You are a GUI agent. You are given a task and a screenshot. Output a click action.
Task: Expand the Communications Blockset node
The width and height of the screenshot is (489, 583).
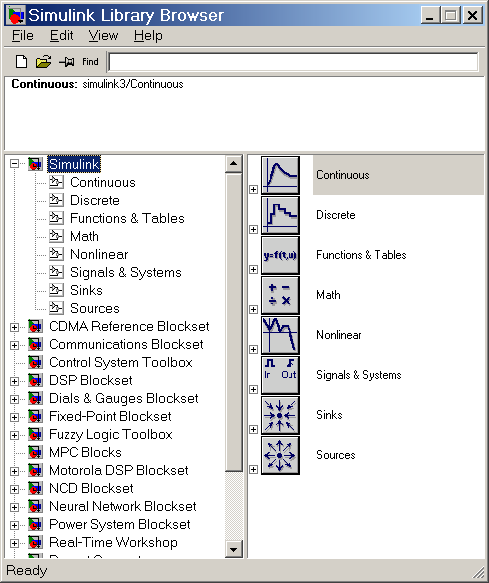coord(15,345)
